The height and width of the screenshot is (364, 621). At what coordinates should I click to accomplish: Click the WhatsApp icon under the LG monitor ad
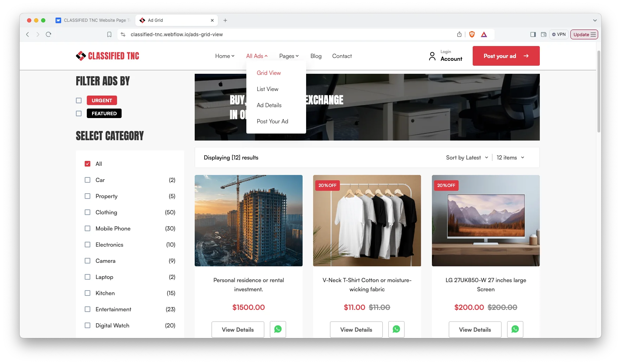pyautogui.click(x=515, y=329)
